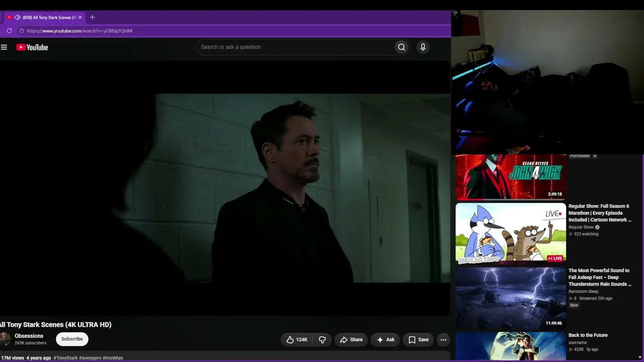This screenshot has width=644, height=362.
Task: Click the 2:49:18 duration on John Wick
Action: pos(555,194)
